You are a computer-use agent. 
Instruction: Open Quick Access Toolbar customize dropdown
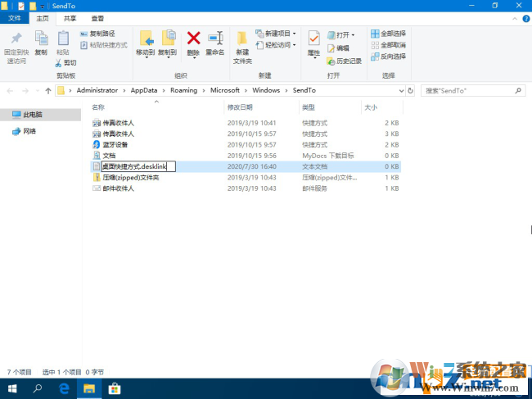[x=43, y=7]
